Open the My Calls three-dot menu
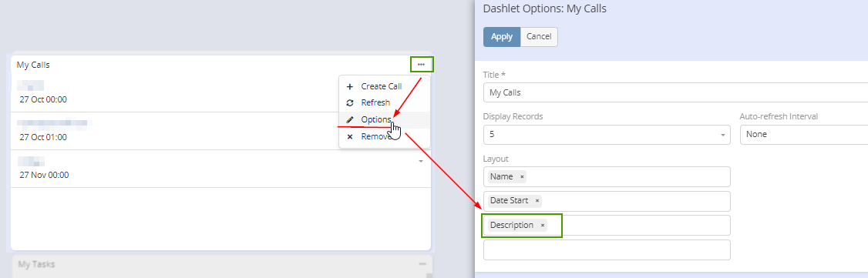Image resolution: width=868 pixels, height=278 pixels. (422, 65)
